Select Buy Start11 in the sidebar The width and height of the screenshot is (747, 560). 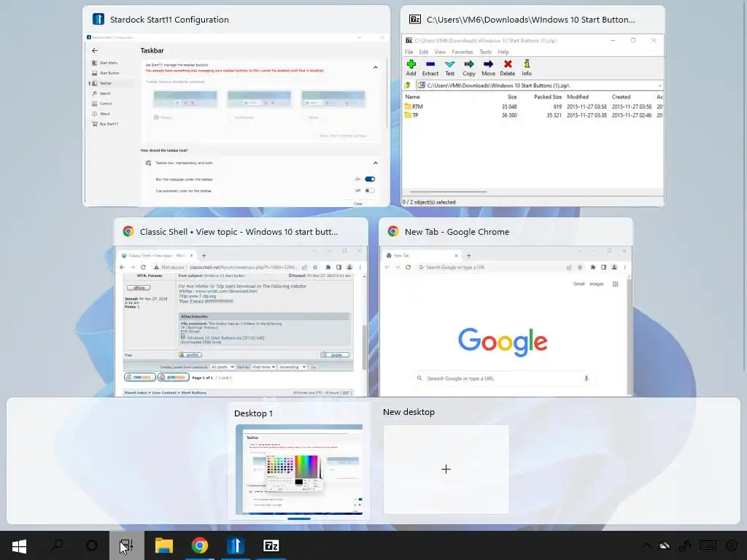coord(109,124)
